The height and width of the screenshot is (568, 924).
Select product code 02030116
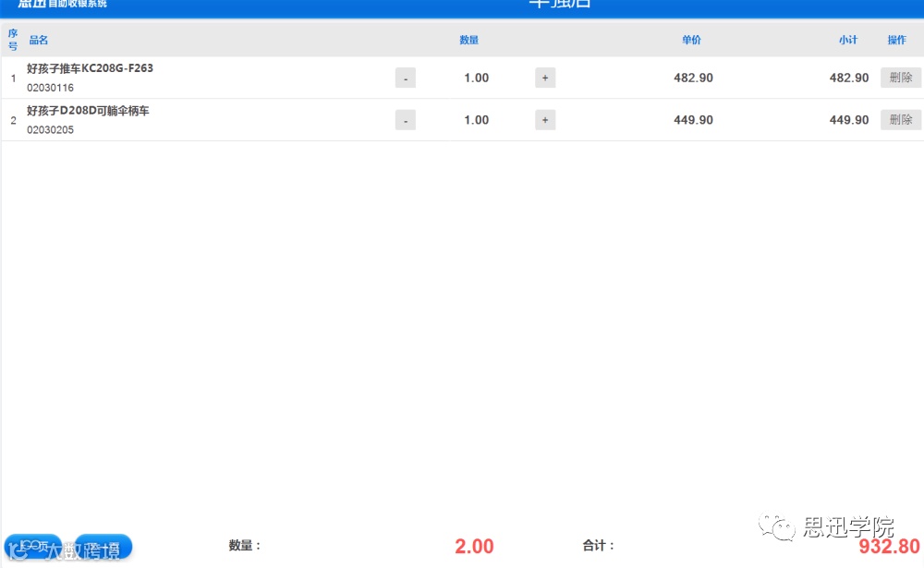point(50,88)
